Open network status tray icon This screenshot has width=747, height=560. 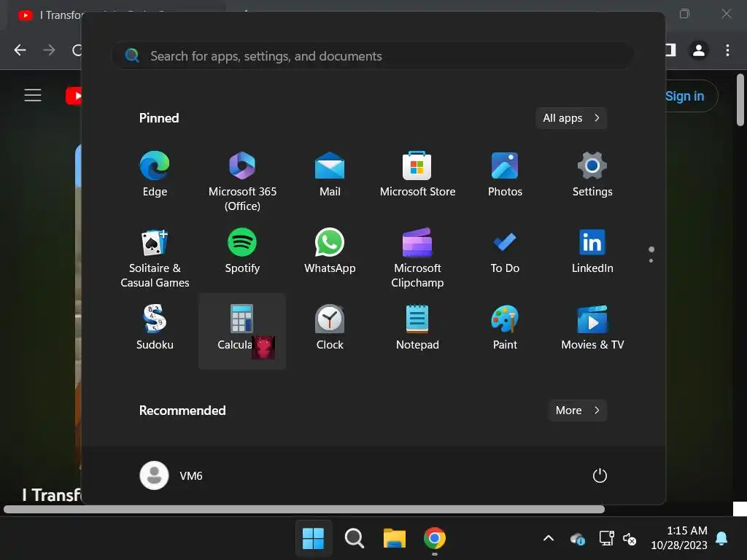[606, 538]
